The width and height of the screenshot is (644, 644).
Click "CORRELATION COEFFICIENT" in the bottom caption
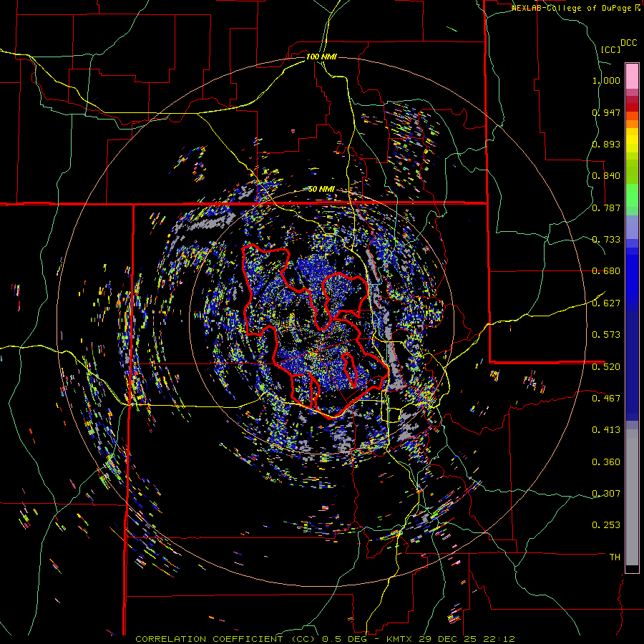[209, 639]
